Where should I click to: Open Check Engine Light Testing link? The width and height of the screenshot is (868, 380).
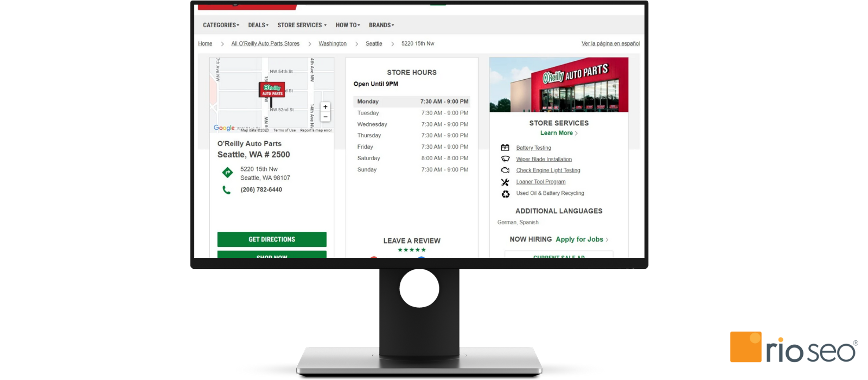click(x=548, y=170)
